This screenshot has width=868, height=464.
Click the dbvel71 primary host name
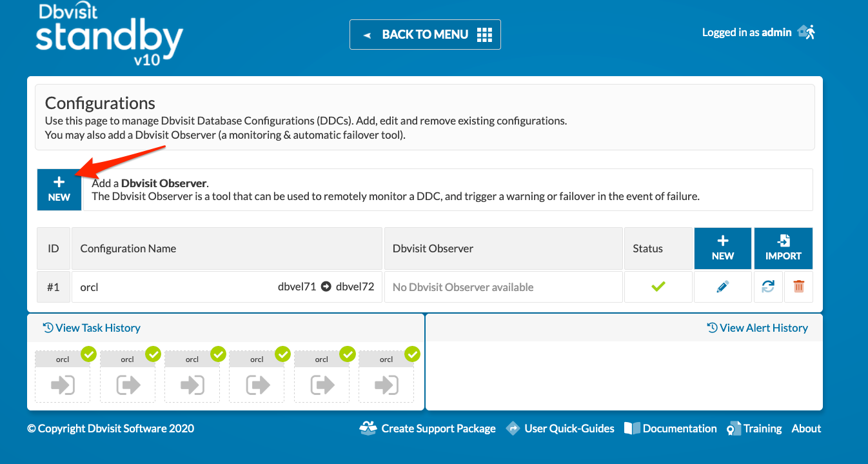[297, 287]
